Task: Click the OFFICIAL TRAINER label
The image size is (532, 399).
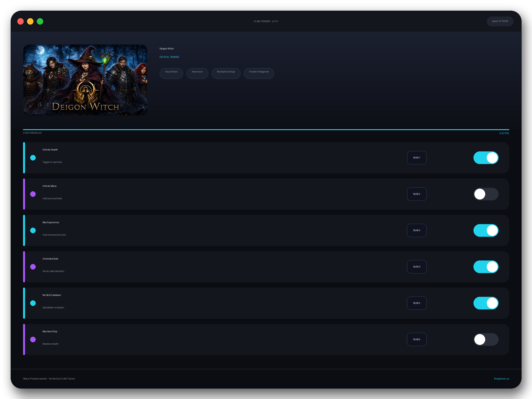Action: (169, 57)
